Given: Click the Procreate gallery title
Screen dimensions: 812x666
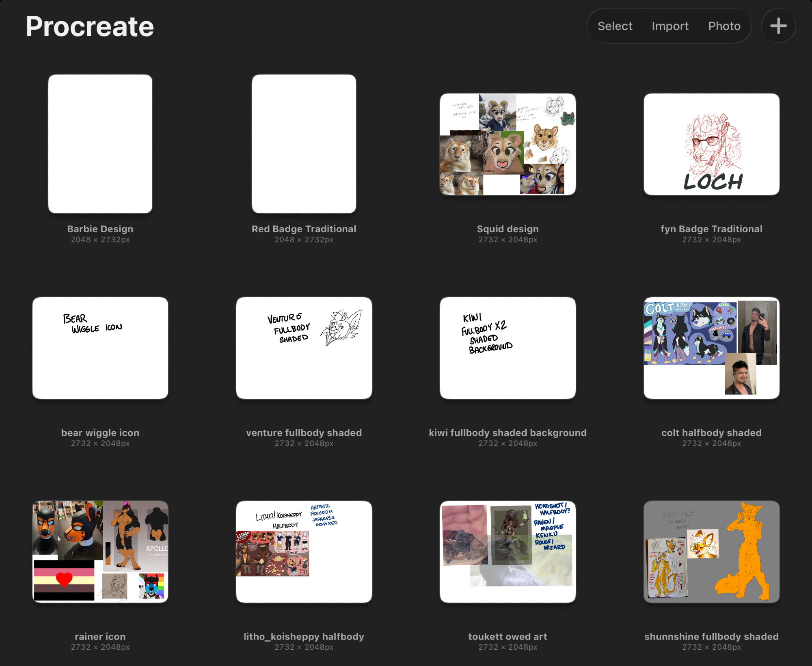Looking at the screenshot, I should click(x=90, y=27).
